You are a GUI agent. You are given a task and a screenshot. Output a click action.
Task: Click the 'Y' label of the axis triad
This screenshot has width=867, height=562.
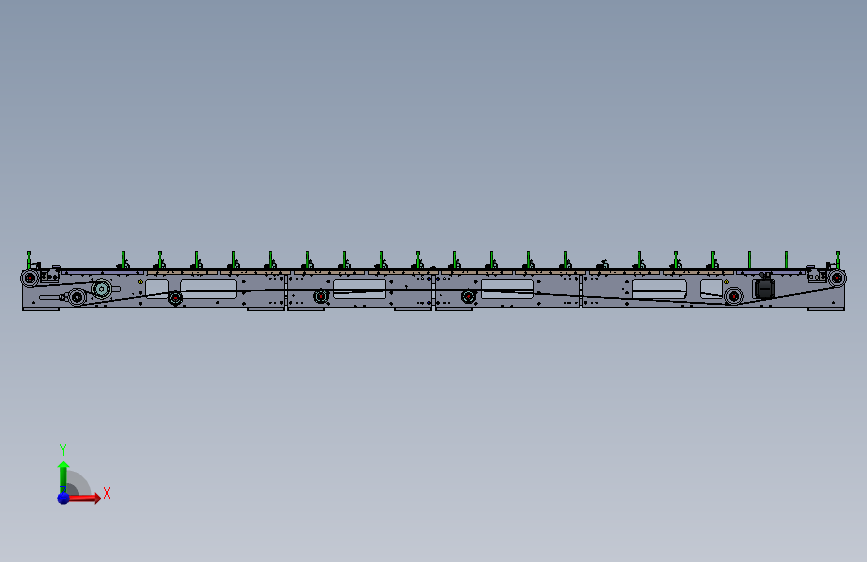coord(63,449)
